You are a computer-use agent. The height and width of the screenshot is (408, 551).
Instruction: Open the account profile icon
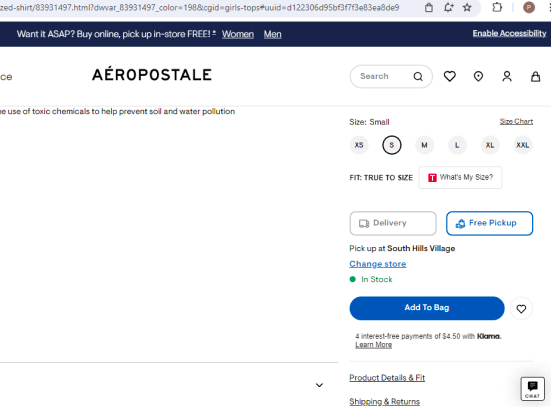(x=507, y=76)
